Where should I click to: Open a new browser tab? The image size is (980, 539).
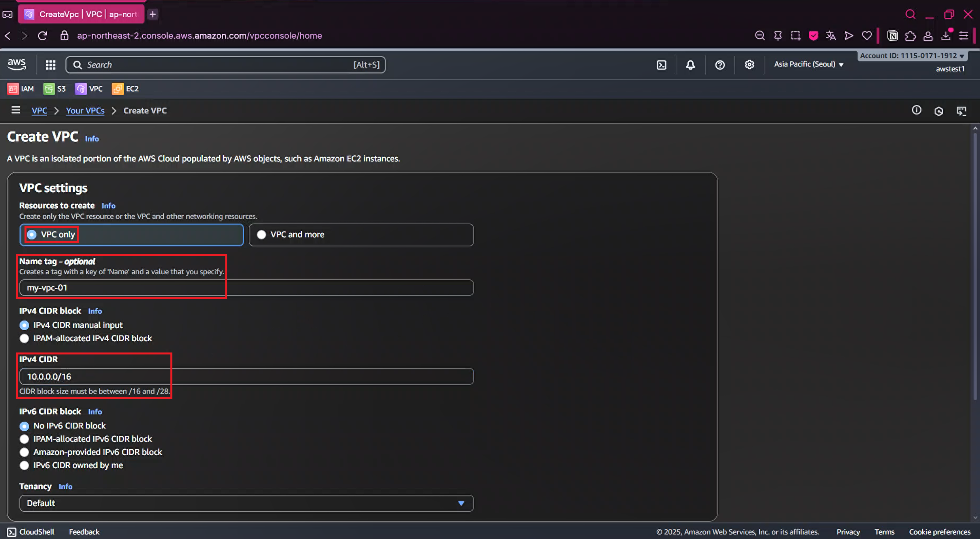tap(153, 15)
